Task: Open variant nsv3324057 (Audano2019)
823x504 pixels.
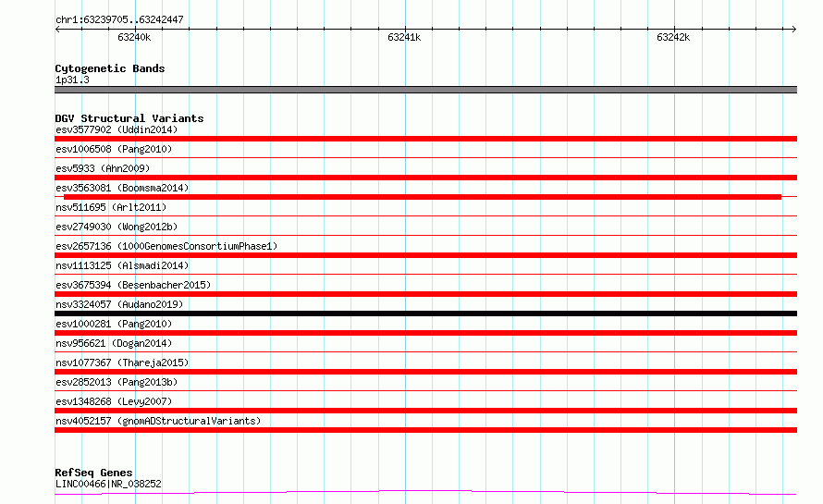Action: click(x=119, y=304)
